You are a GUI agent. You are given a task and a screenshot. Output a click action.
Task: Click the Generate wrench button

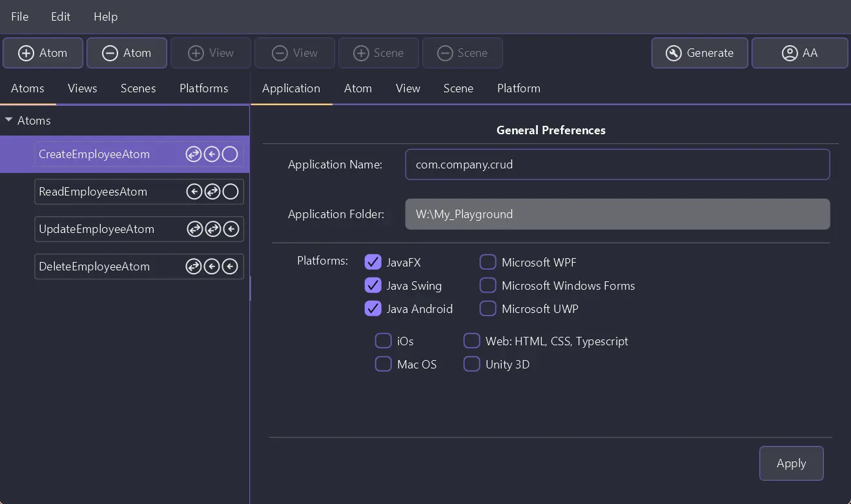699,53
